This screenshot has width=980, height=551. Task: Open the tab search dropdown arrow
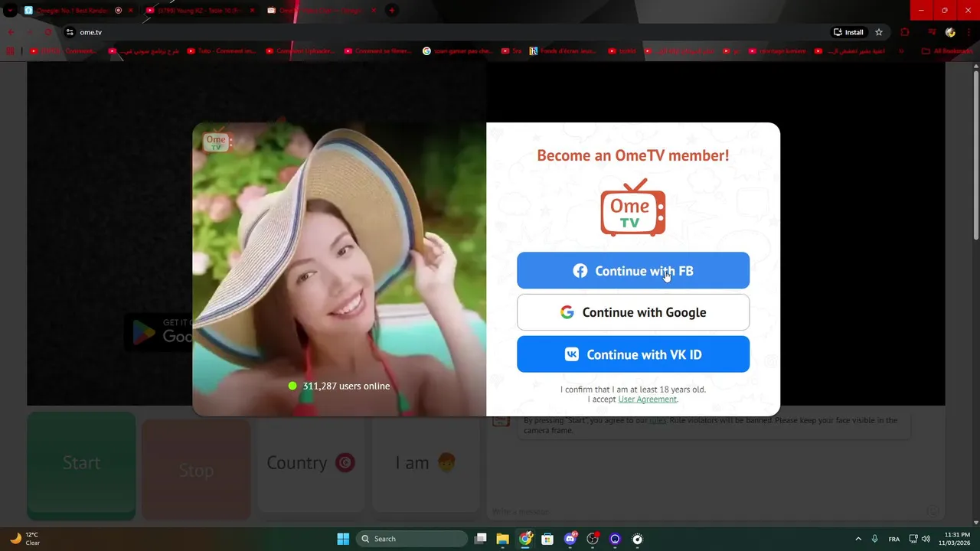10,11
